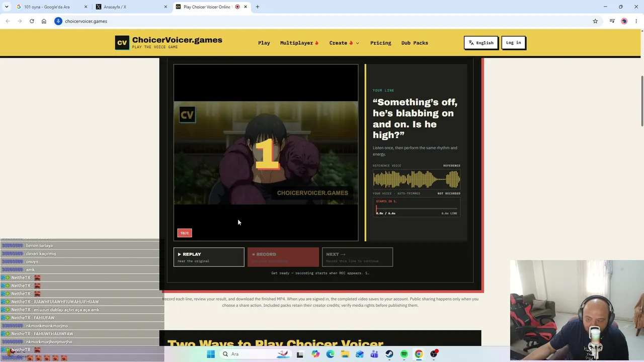Open Task View from the taskbar

click(300, 354)
